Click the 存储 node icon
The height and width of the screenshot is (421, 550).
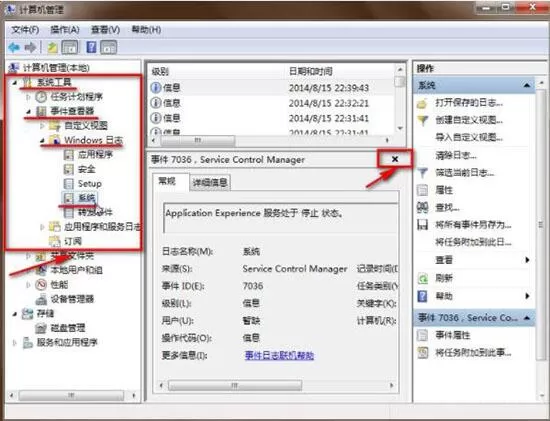pos(27,313)
